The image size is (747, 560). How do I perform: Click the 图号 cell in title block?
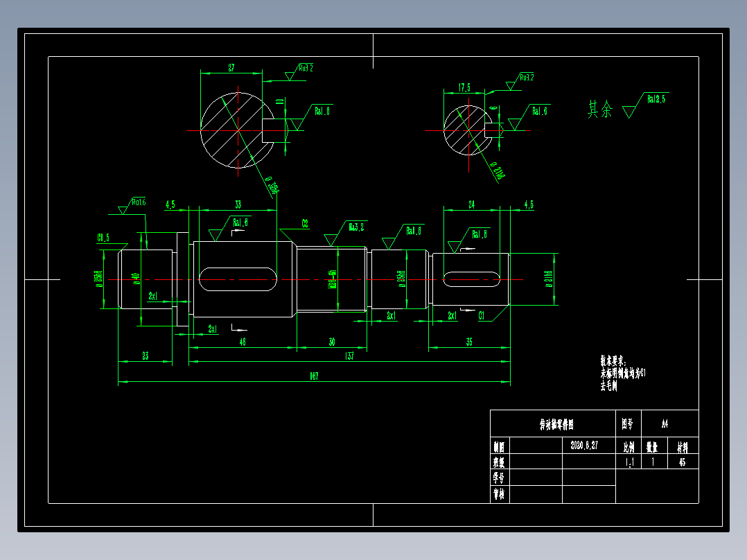[629, 423]
